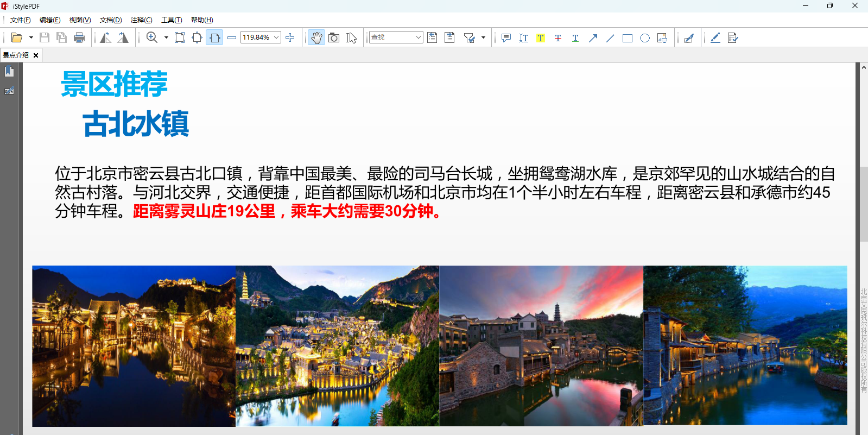Toggle fit-width page view button
The image size is (868, 435).
pyautogui.click(x=214, y=37)
